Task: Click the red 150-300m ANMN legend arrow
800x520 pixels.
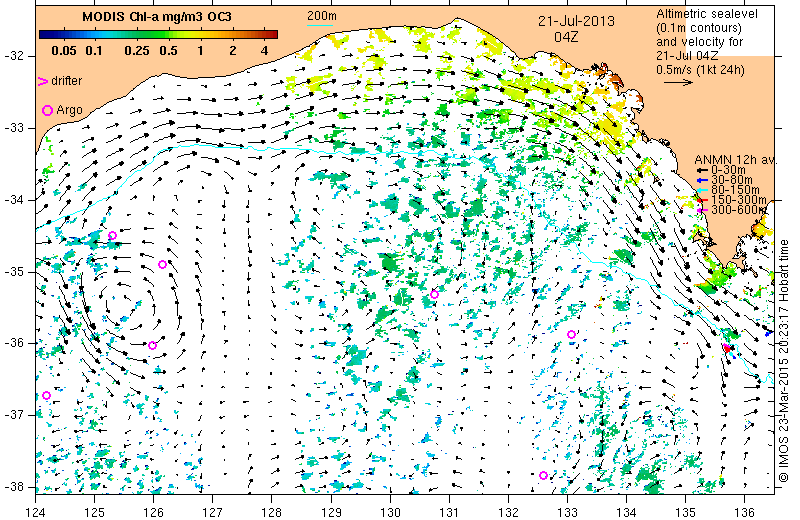Action: click(x=703, y=200)
